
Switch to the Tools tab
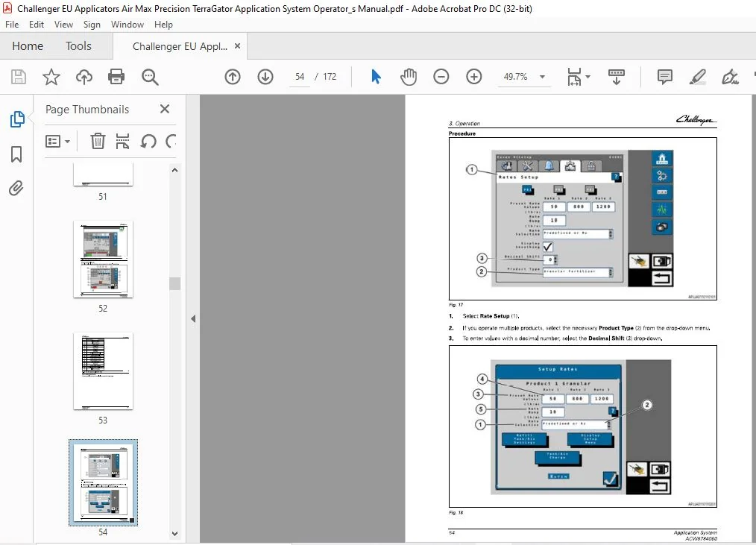[78, 45]
